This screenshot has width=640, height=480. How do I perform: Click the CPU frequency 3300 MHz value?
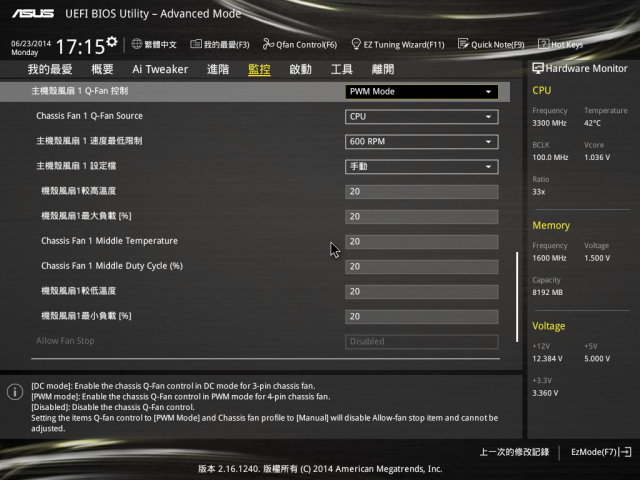pyautogui.click(x=549, y=123)
